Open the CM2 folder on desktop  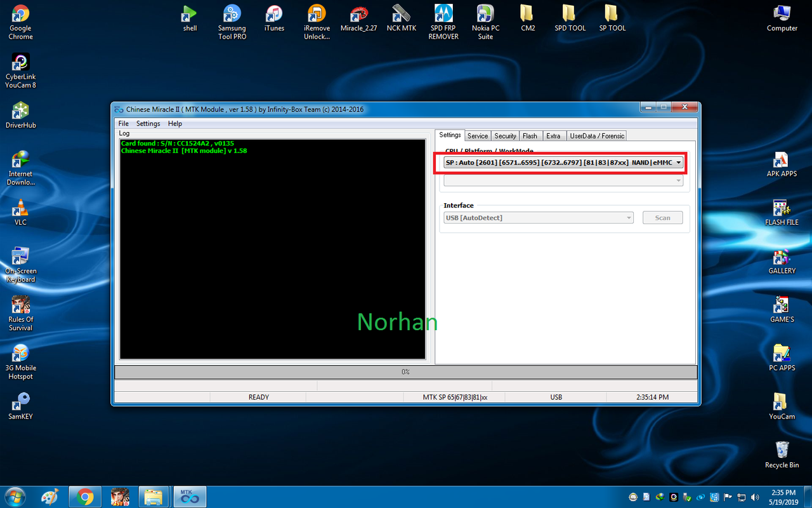click(x=528, y=18)
